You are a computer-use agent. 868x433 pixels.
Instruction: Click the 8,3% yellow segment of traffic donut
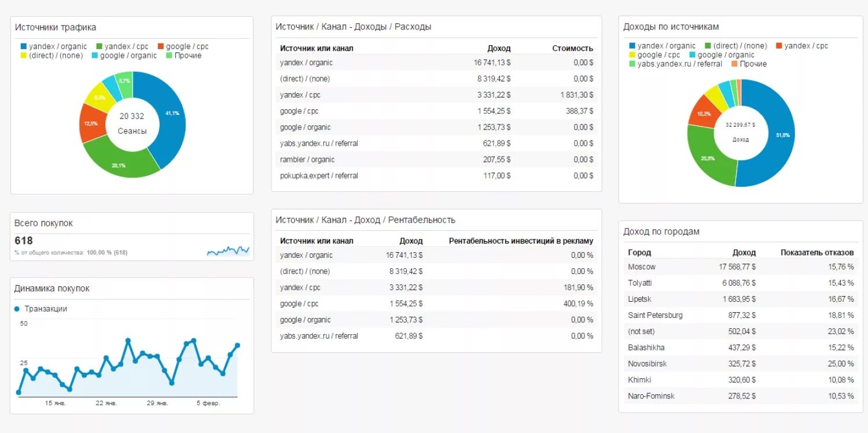[x=98, y=98]
